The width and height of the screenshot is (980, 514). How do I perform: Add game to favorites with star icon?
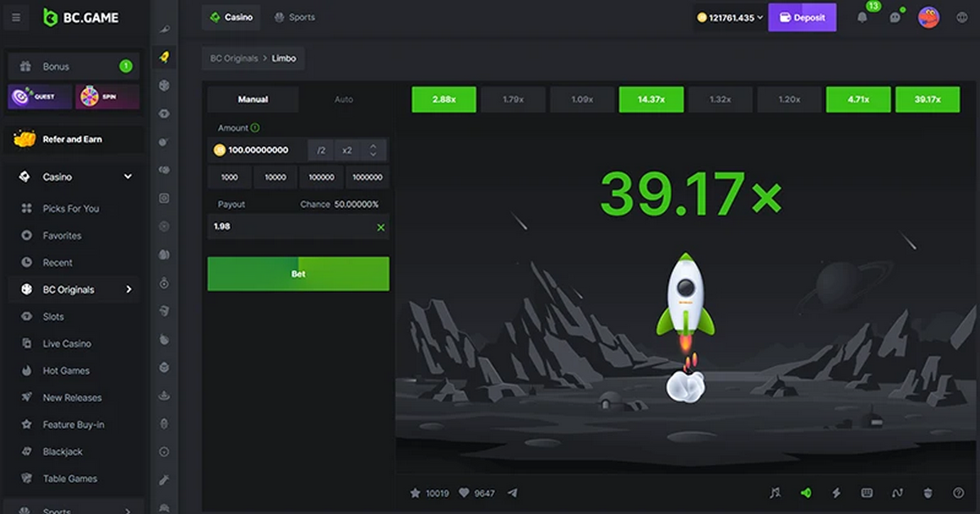point(415,493)
